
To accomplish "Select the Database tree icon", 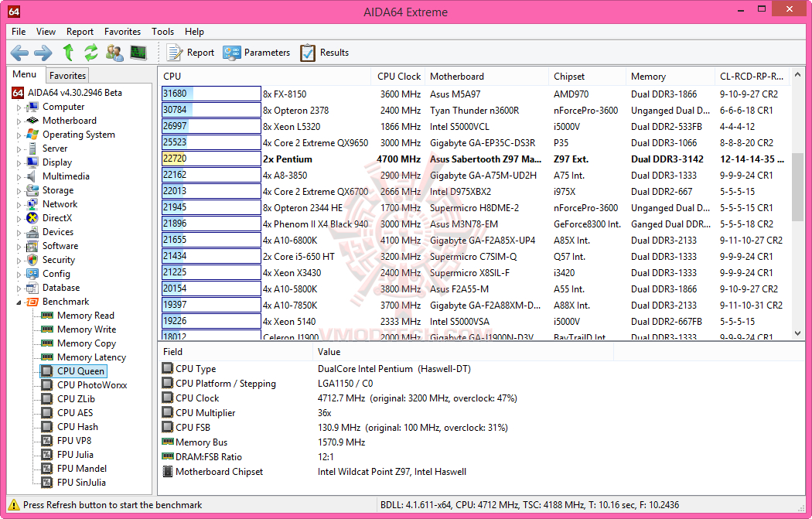I will point(32,288).
